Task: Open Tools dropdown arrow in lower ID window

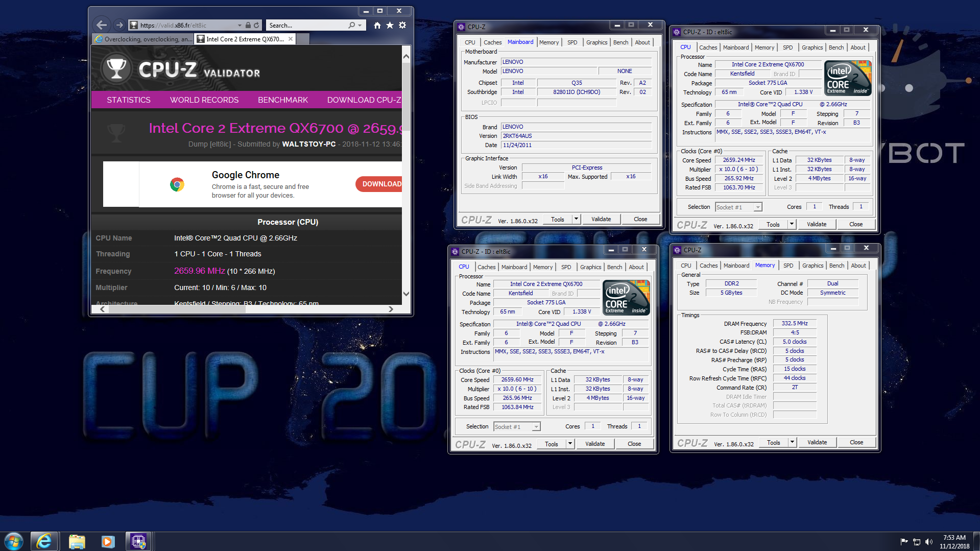Action: tap(570, 444)
